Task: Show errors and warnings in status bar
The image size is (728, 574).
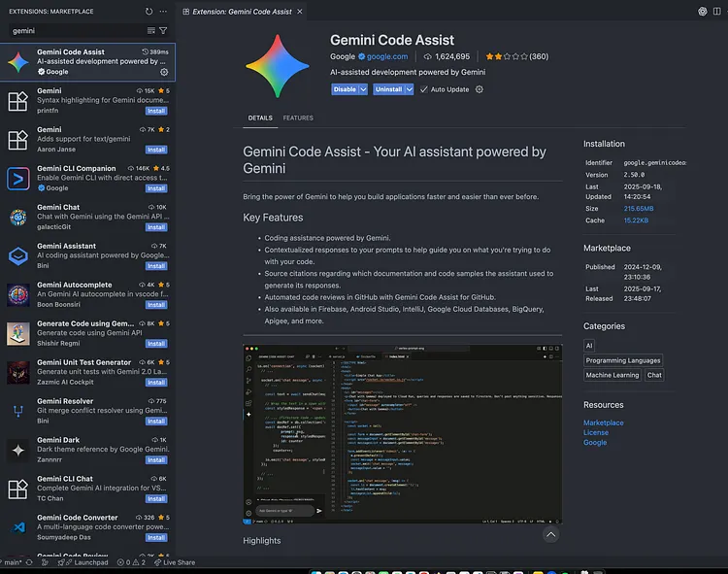Action: tap(131, 562)
